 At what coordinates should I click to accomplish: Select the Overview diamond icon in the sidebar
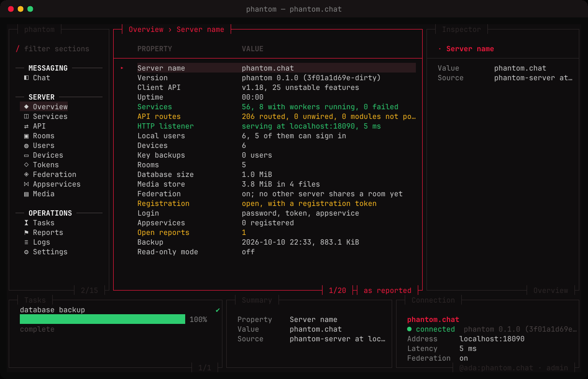coord(27,107)
